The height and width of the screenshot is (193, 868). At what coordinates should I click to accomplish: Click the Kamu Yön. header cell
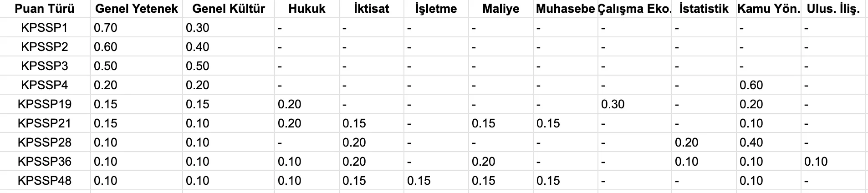tap(768, 9)
